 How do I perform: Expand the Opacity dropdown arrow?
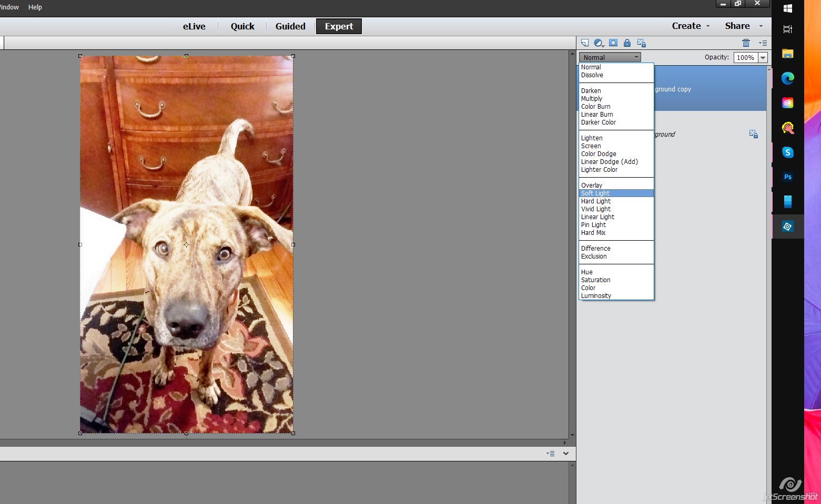pos(763,57)
